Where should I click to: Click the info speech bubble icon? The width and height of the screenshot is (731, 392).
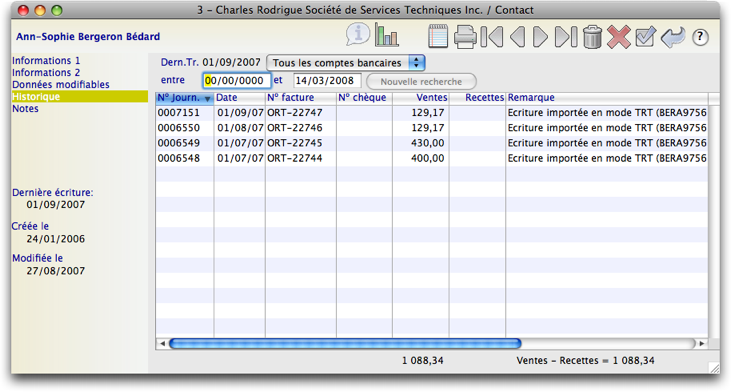point(358,35)
